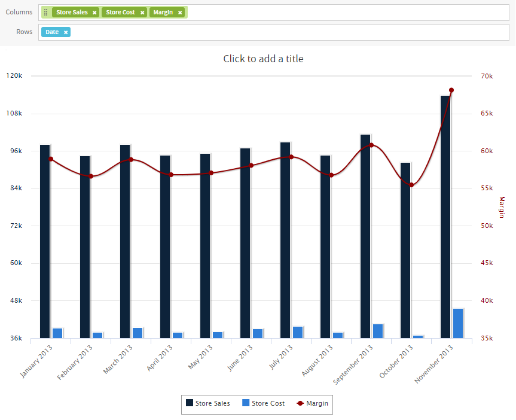516x420 pixels.
Task: Click the March 2013 Store Cost bar
Action: (x=138, y=333)
